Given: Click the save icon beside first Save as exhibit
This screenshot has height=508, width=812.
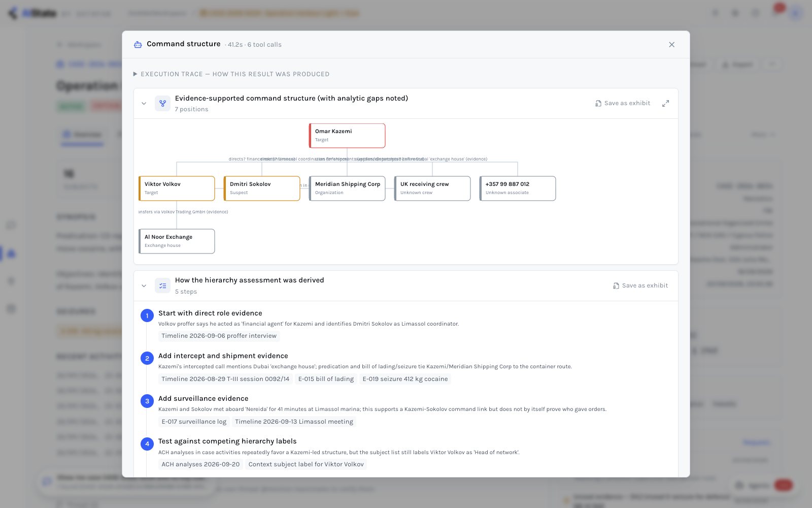Looking at the screenshot, I should pyautogui.click(x=598, y=104).
